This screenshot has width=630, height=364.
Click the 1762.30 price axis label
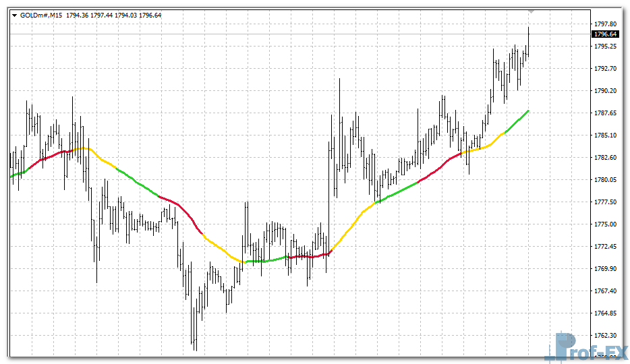point(606,335)
